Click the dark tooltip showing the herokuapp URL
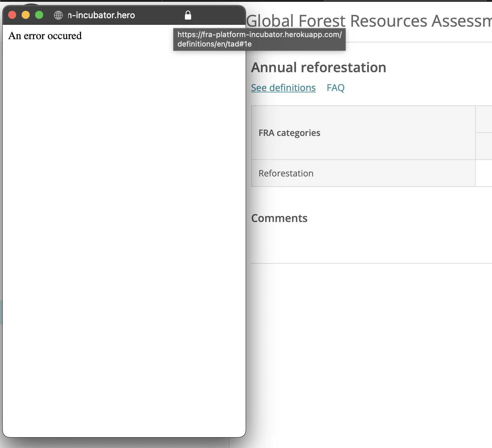The height and width of the screenshot is (448, 492). point(258,39)
